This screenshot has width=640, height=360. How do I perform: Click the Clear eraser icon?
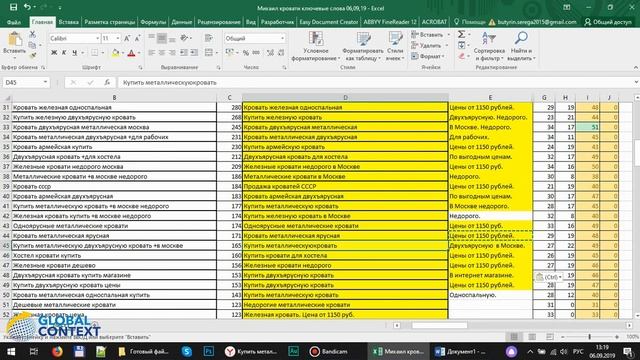[461, 56]
